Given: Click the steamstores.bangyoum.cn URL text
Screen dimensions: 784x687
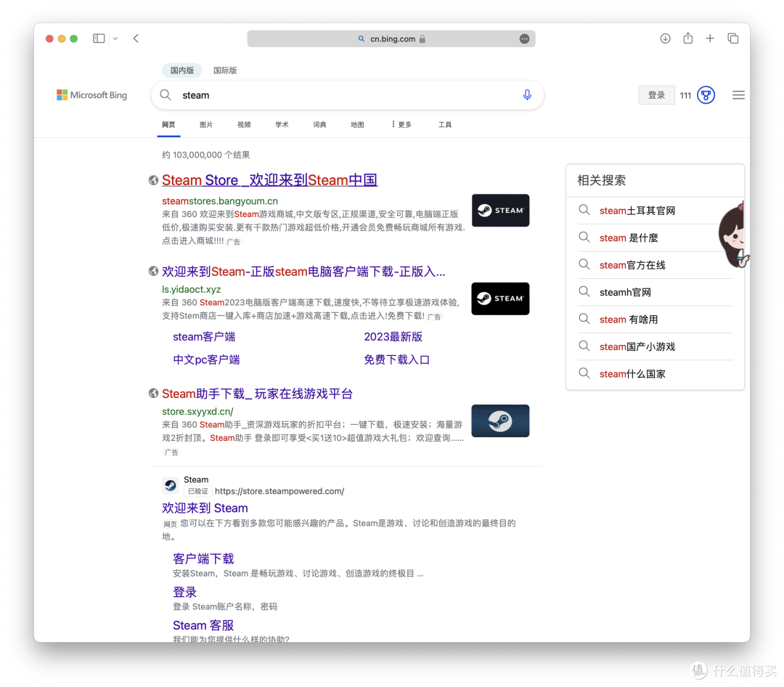Looking at the screenshot, I should (220, 201).
